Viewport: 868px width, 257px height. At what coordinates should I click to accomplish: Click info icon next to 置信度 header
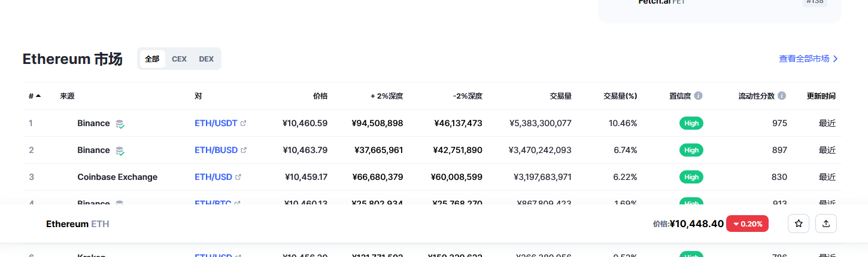pyautogui.click(x=699, y=96)
